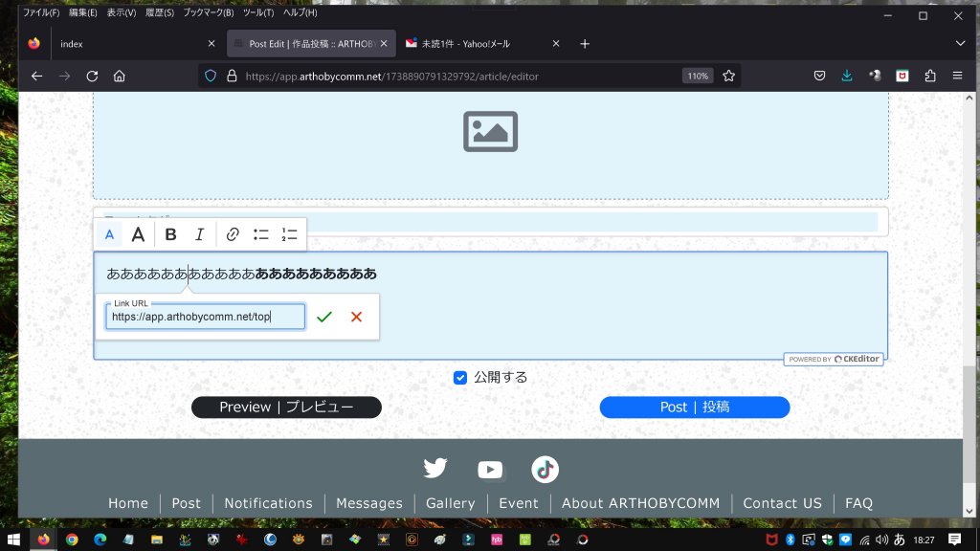This screenshot has width=980, height=551.
Task: Launch Chrome from the taskbar
Action: tap(72, 540)
